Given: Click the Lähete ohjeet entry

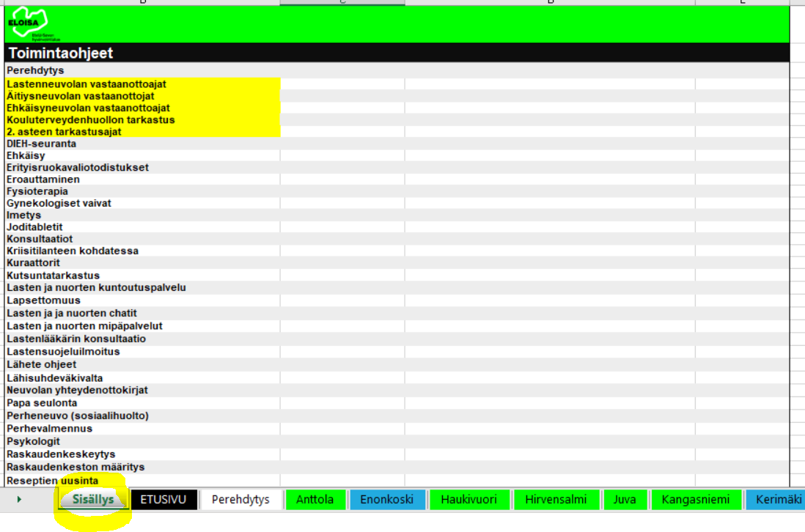Looking at the screenshot, I should [41, 364].
